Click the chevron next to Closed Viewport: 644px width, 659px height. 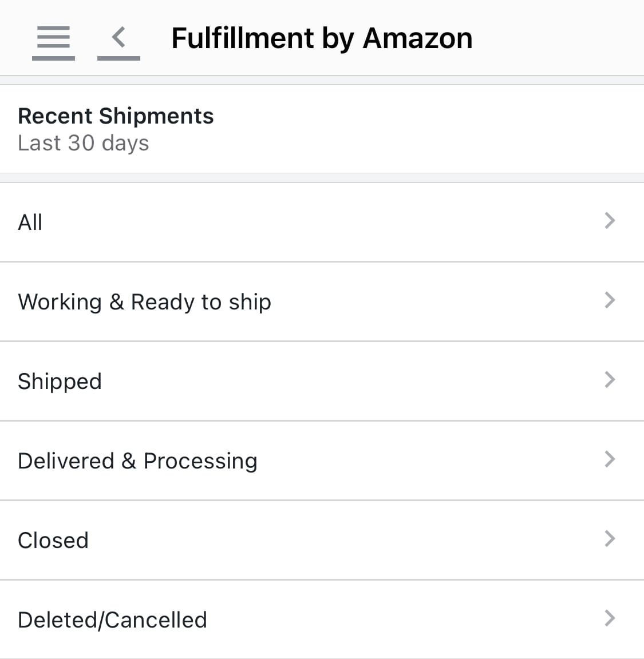pos(610,539)
